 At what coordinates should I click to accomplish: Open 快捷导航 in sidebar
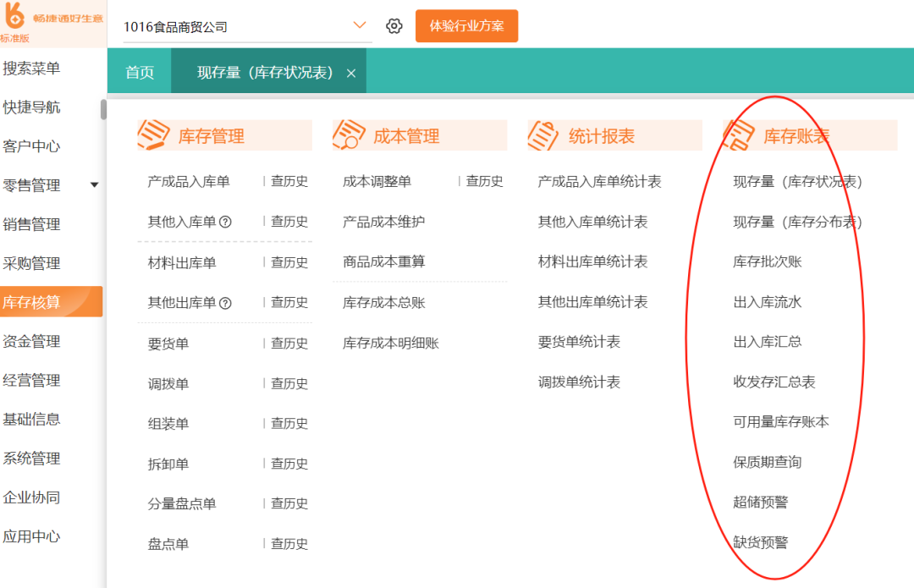pyautogui.click(x=31, y=107)
